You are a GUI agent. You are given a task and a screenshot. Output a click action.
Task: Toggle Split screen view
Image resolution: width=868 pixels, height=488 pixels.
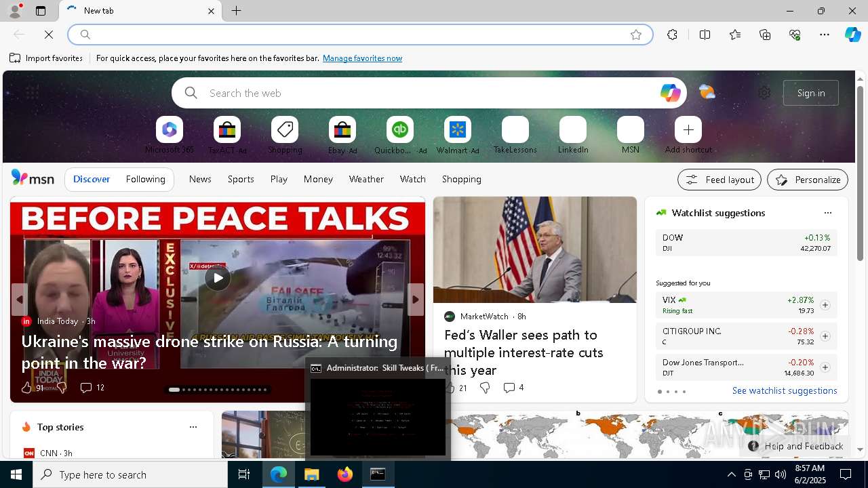click(x=705, y=35)
